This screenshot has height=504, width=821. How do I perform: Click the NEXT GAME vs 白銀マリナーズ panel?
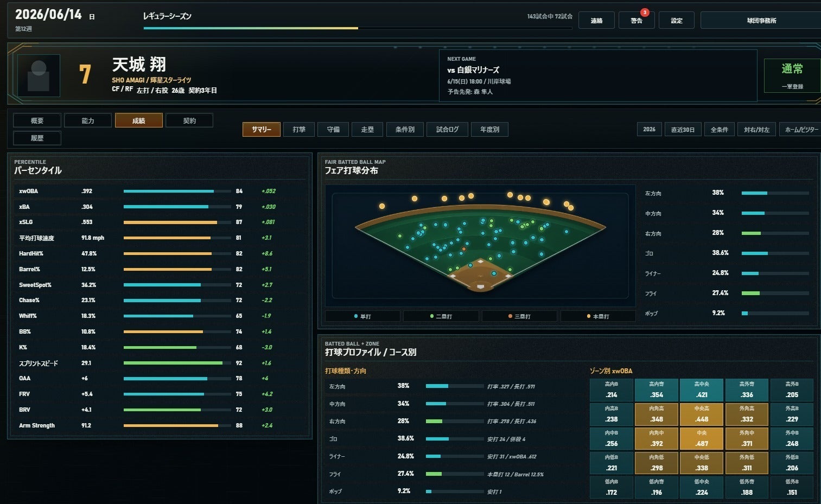(597, 75)
